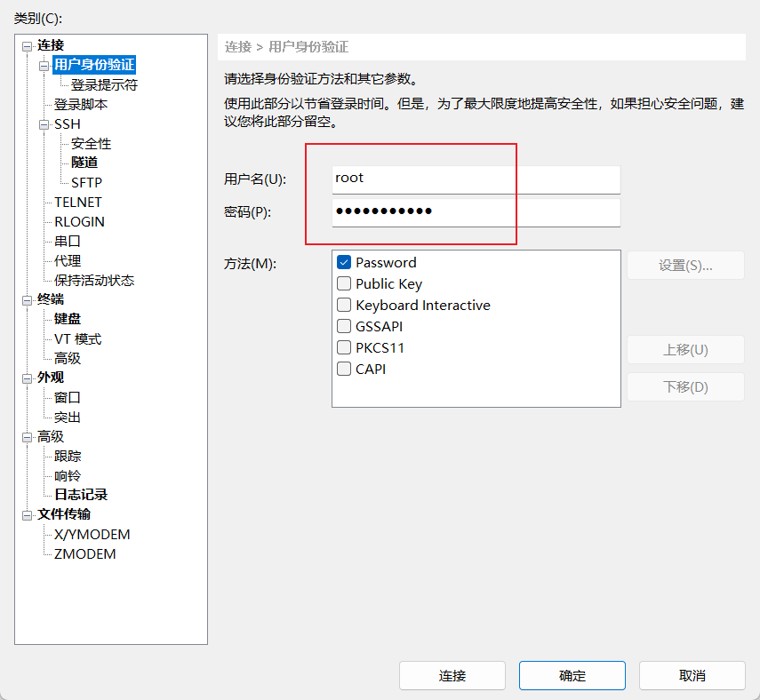The width and height of the screenshot is (760, 700).
Task: Click the 取消 button
Action: coord(692,675)
